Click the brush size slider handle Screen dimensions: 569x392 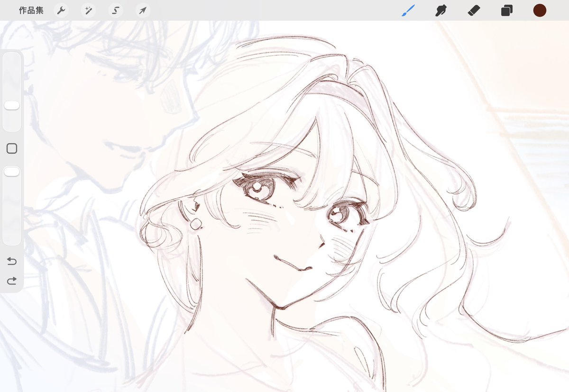coord(12,105)
